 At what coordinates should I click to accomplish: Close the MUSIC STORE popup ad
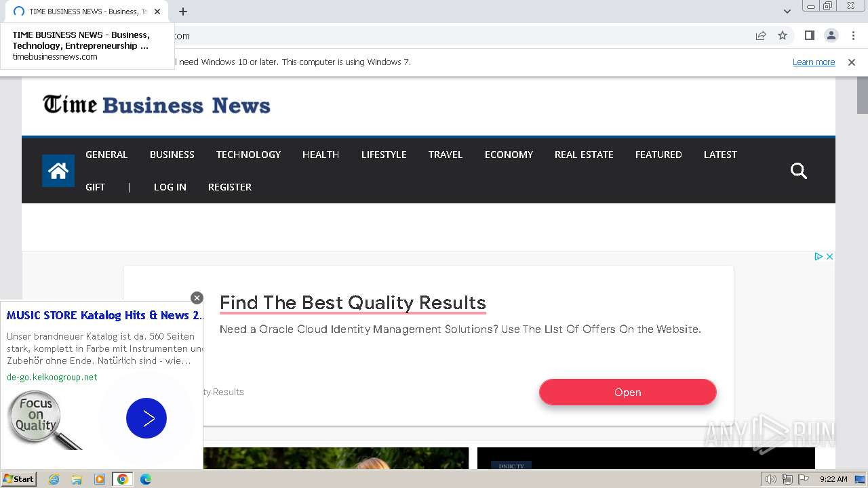point(197,298)
